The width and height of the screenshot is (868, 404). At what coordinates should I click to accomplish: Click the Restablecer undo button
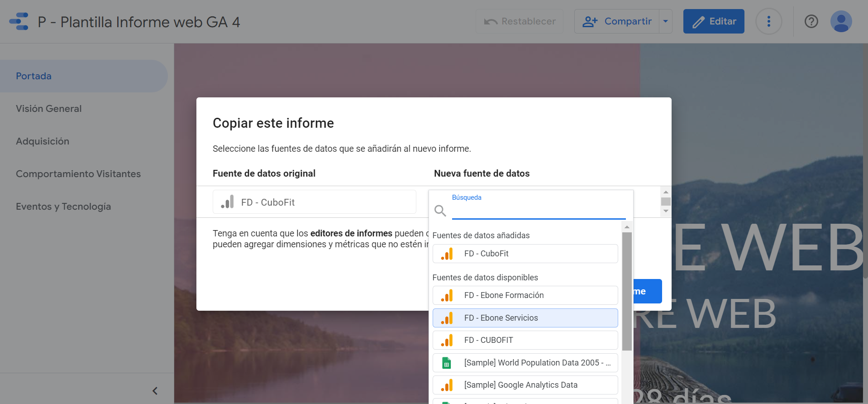(519, 21)
